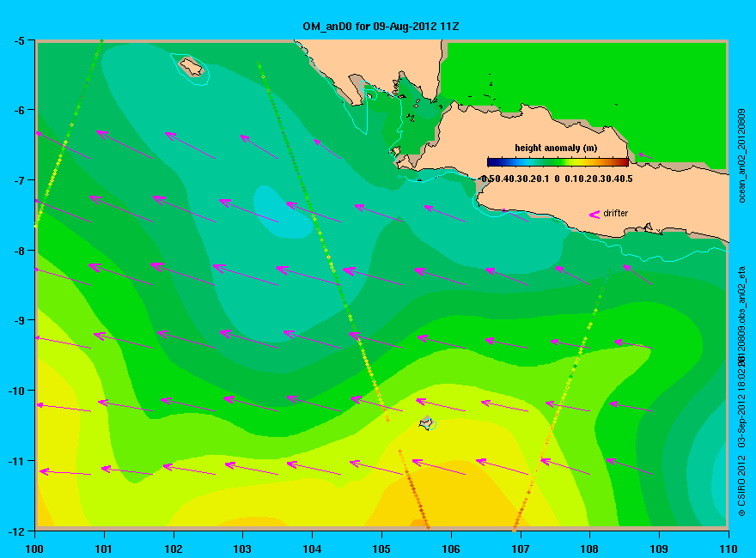
Task: Click the y-axis label '-7'
Action: [18, 180]
